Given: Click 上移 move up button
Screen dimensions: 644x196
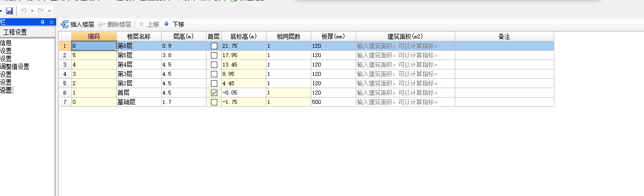Looking at the screenshot, I should pos(149,24).
